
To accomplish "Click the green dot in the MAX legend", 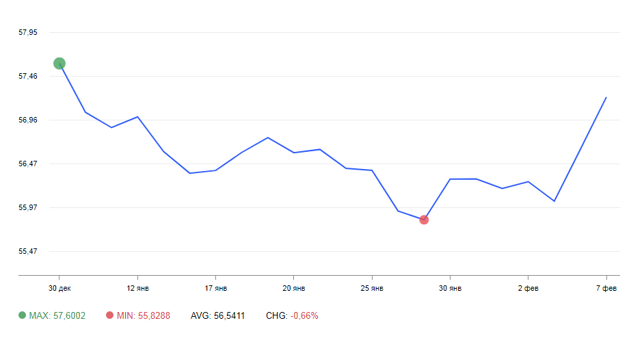I will 23,315.
